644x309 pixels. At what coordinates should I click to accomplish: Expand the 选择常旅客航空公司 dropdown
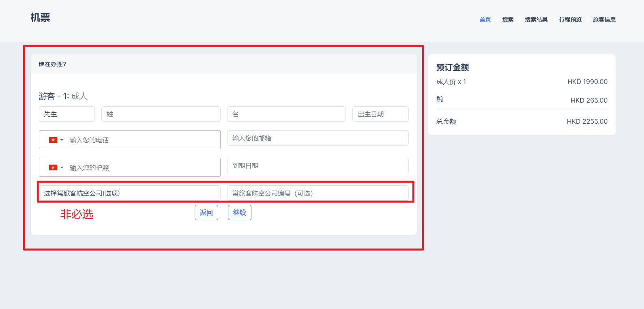click(130, 193)
